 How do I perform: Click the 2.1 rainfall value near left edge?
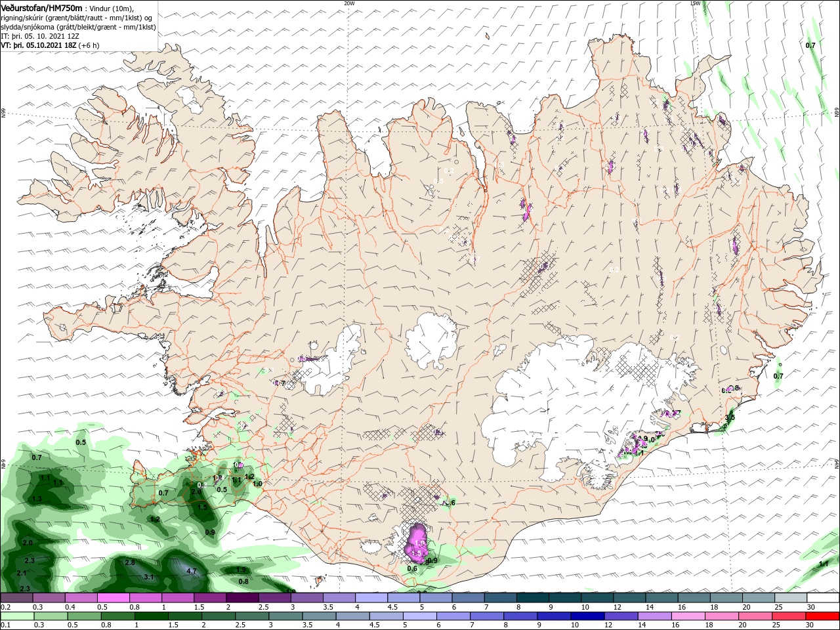pos(22,573)
